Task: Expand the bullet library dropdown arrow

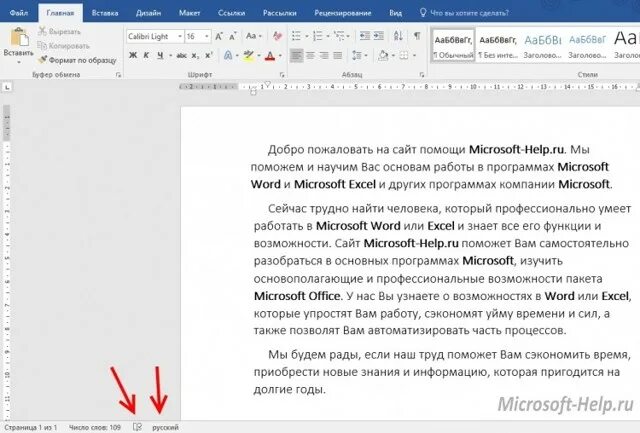Action: [307, 36]
